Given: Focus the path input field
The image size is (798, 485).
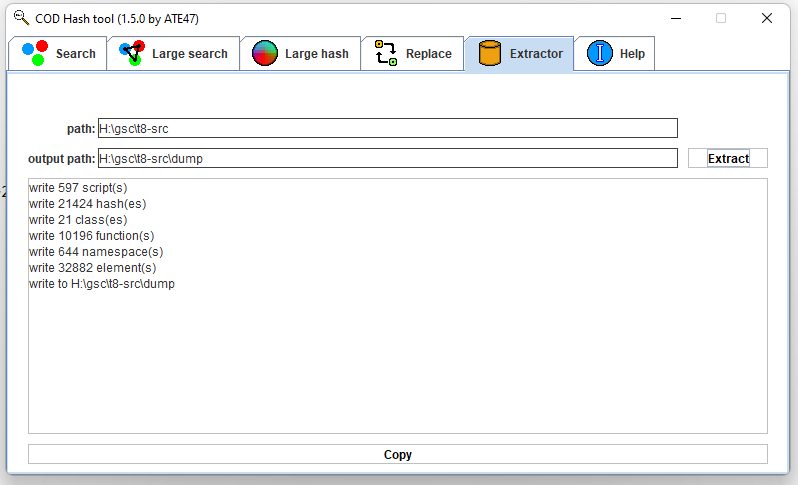Looking at the screenshot, I should [x=388, y=128].
